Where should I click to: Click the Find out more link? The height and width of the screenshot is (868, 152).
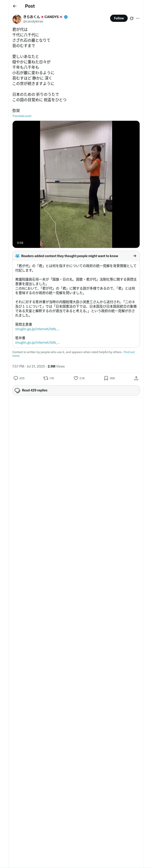[x=129, y=352]
